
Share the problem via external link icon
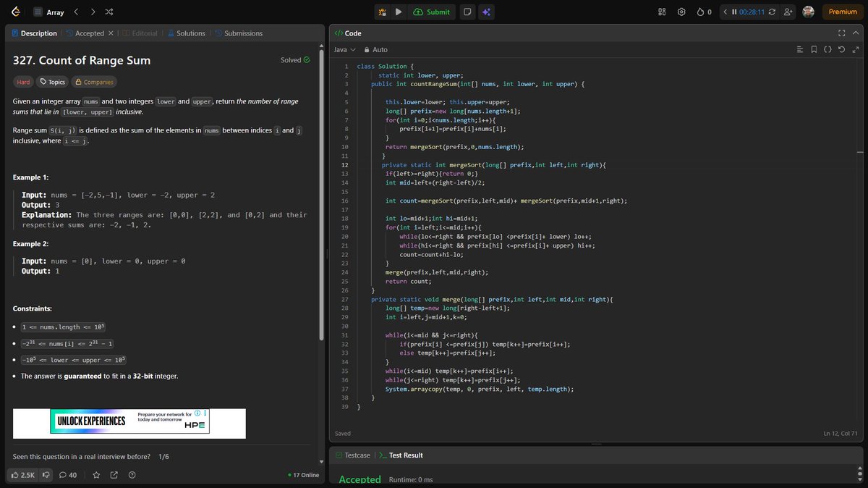click(114, 475)
